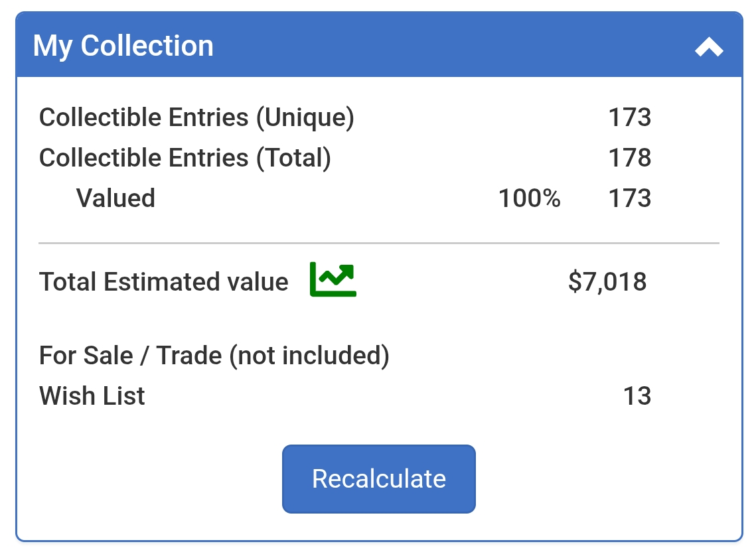Click the Wish List count 13
The width and height of the screenshot is (756, 560).
[x=637, y=396]
